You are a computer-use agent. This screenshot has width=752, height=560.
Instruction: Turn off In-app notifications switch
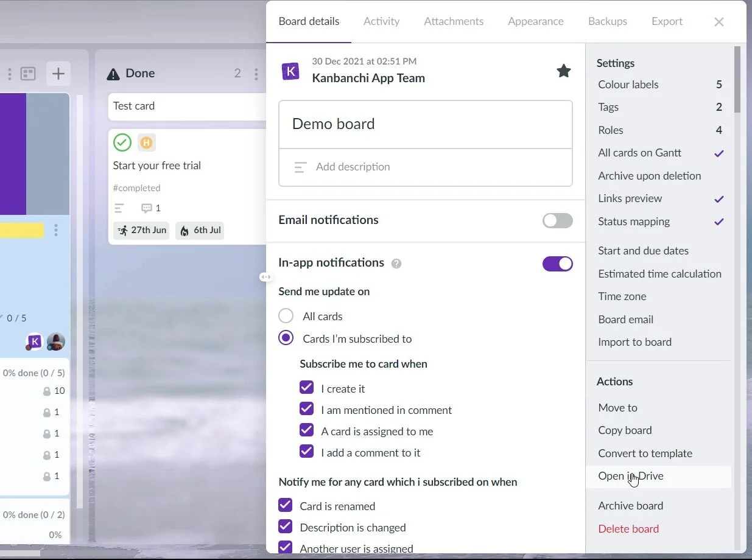pyautogui.click(x=558, y=264)
